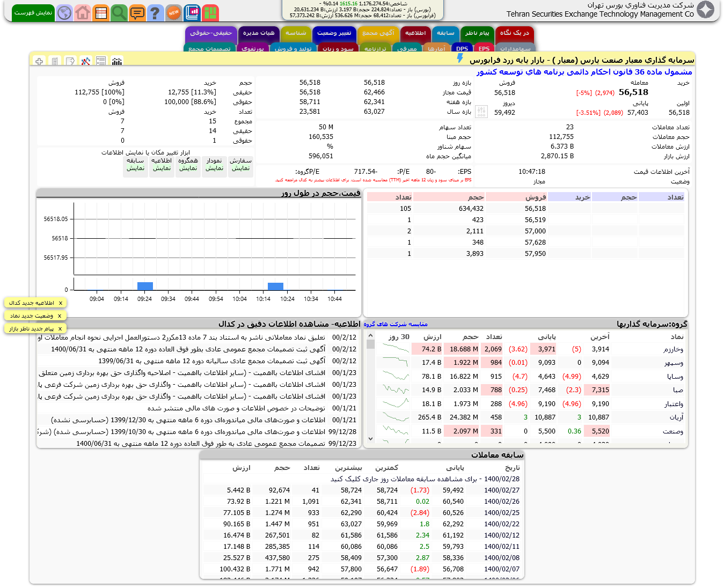
Task: Switch to the EPS tab
Action: pos(484,48)
